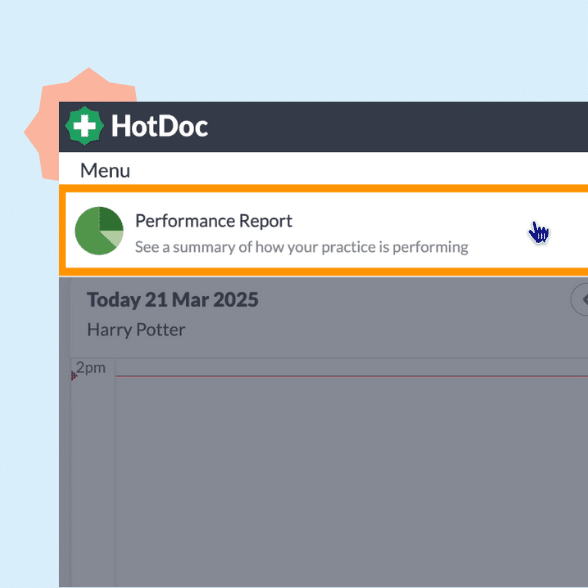Click the blue hand pointer icon

point(538,232)
